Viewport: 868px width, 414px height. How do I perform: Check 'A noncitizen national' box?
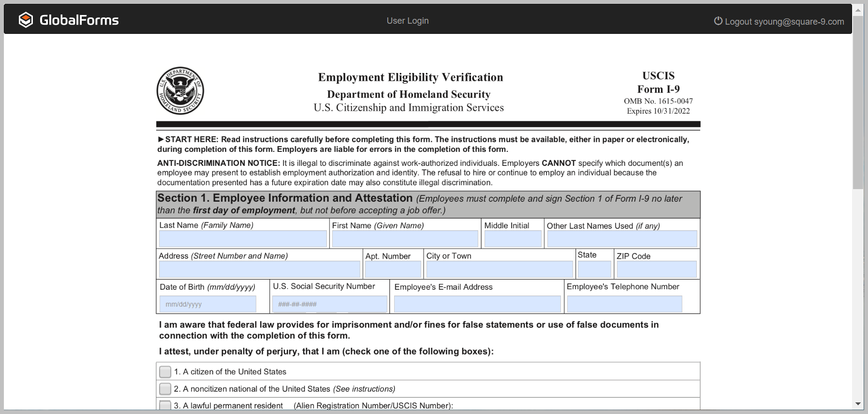pos(165,389)
